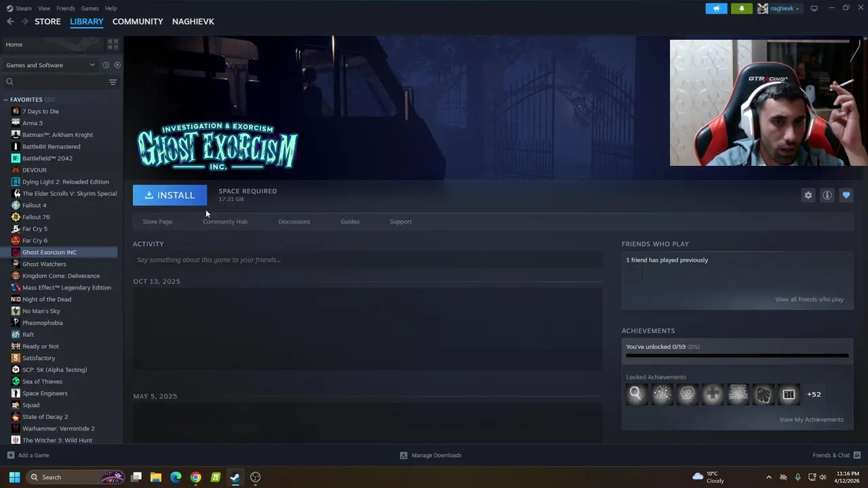This screenshot has height=488, width=868.
Task: Click the recent activity clock filter icon
Action: 106,65
